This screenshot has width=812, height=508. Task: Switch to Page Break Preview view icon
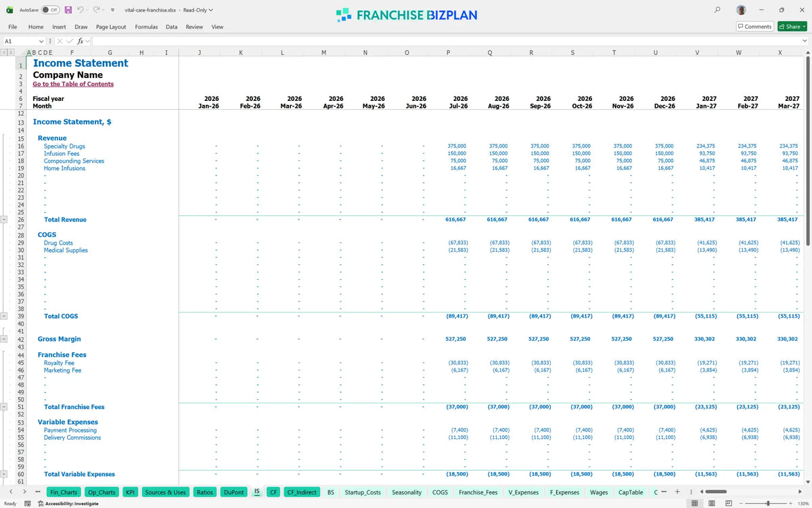(x=727, y=503)
